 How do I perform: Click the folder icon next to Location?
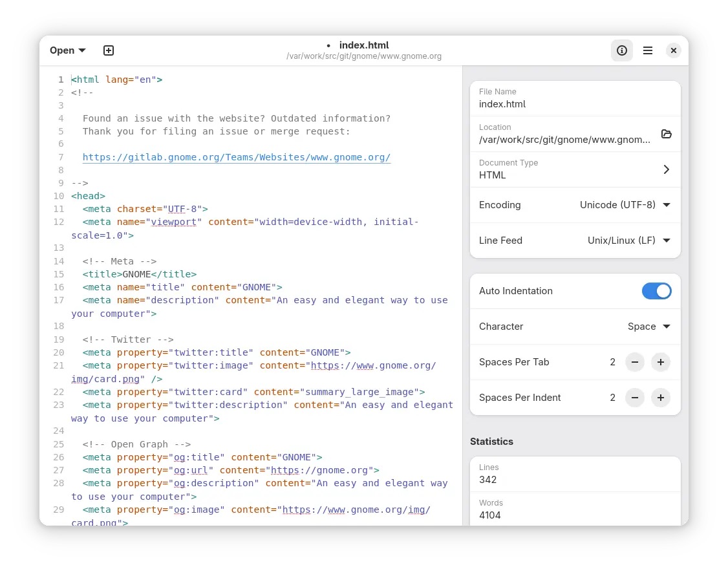pos(667,134)
